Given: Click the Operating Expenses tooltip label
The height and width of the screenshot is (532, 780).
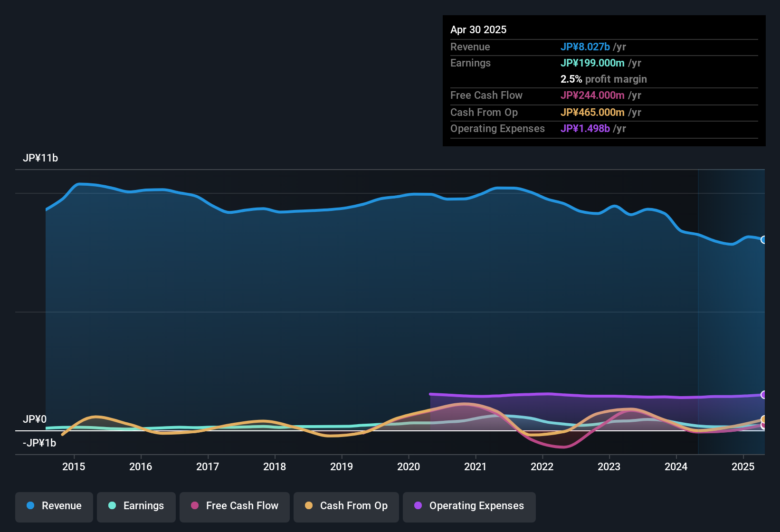Looking at the screenshot, I should 497,128.
